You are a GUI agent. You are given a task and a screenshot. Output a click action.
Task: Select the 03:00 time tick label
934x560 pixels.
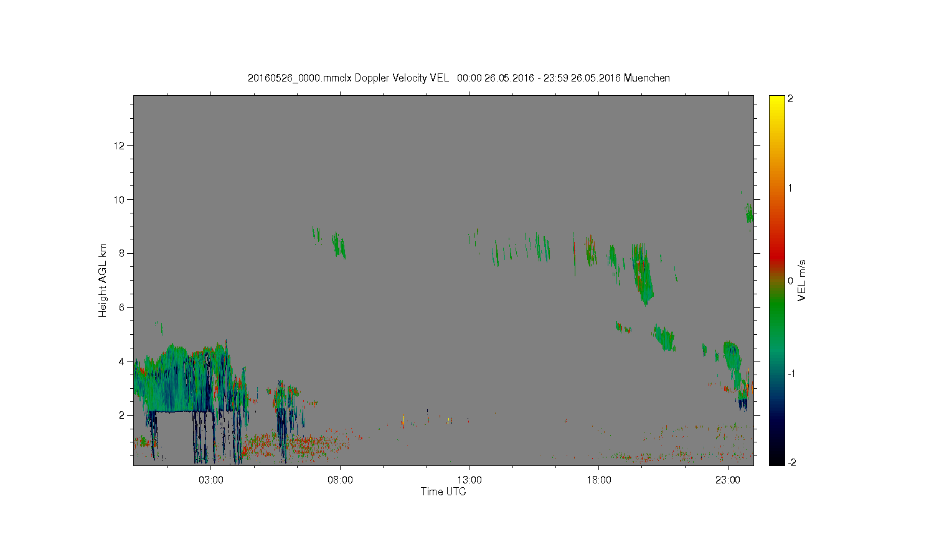pos(211,480)
